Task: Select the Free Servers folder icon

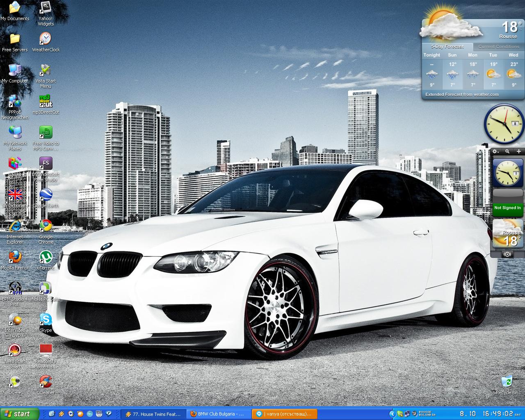Action: point(15,43)
